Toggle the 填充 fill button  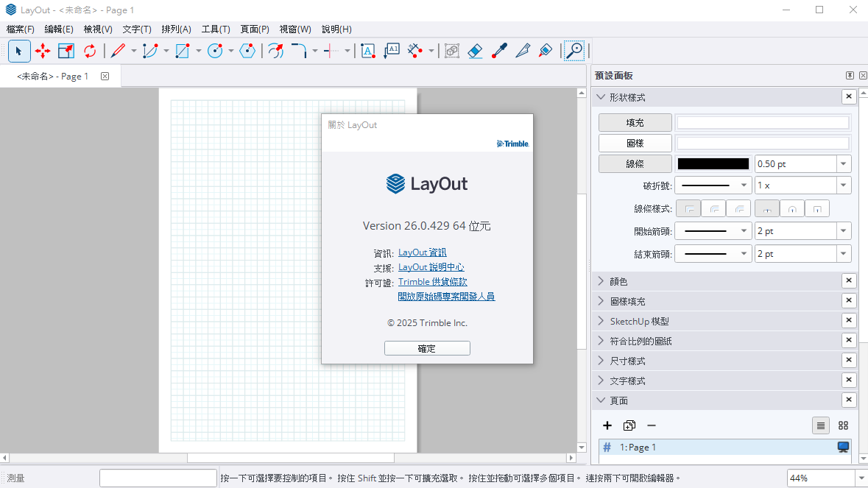(635, 123)
